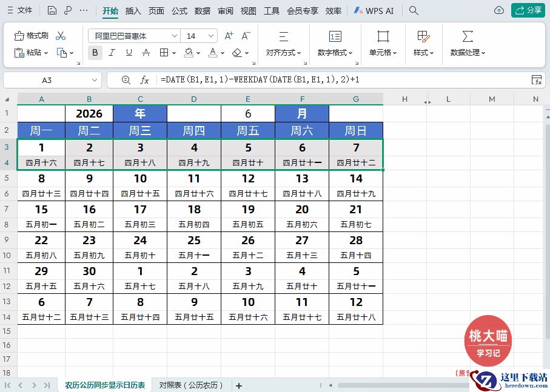
Task: Open the 会员专享 tab
Action: 303,11
